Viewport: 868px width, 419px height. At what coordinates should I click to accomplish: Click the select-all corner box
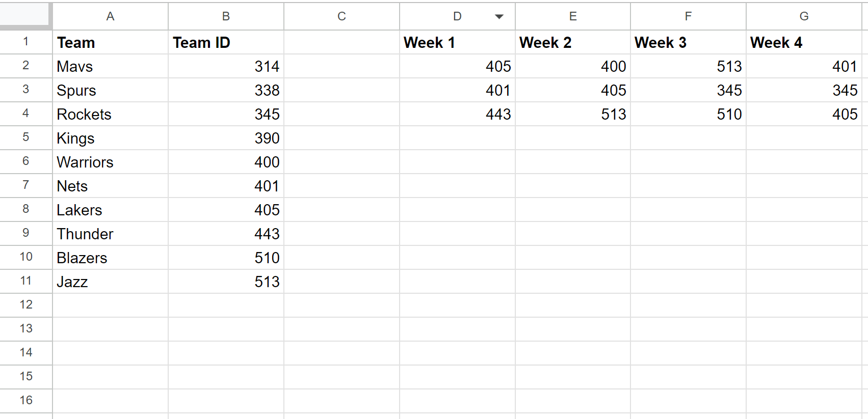(25, 15)
